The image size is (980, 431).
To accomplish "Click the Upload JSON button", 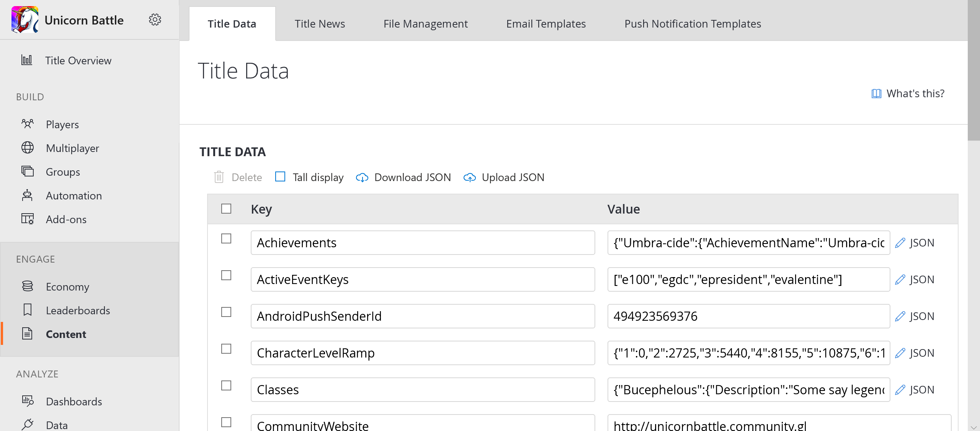I will (x=505, y=177).
